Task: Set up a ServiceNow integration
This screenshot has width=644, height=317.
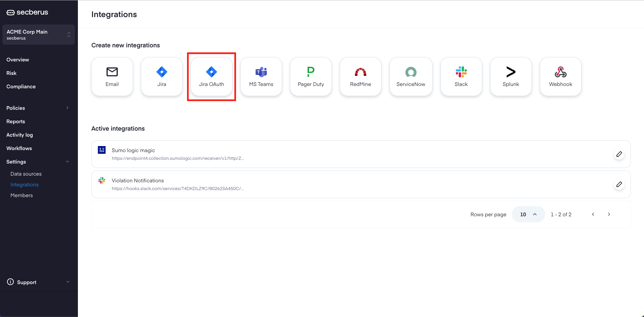Action: click(x=411, y=77)
